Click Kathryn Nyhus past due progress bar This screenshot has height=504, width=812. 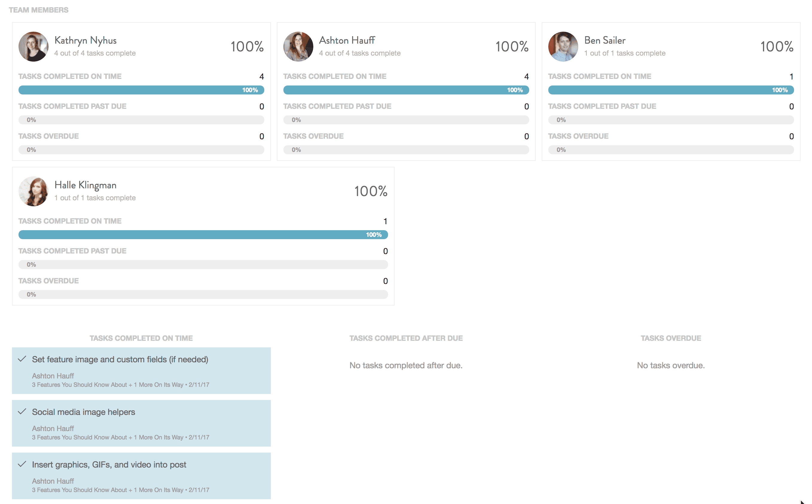tap(141, 120)
